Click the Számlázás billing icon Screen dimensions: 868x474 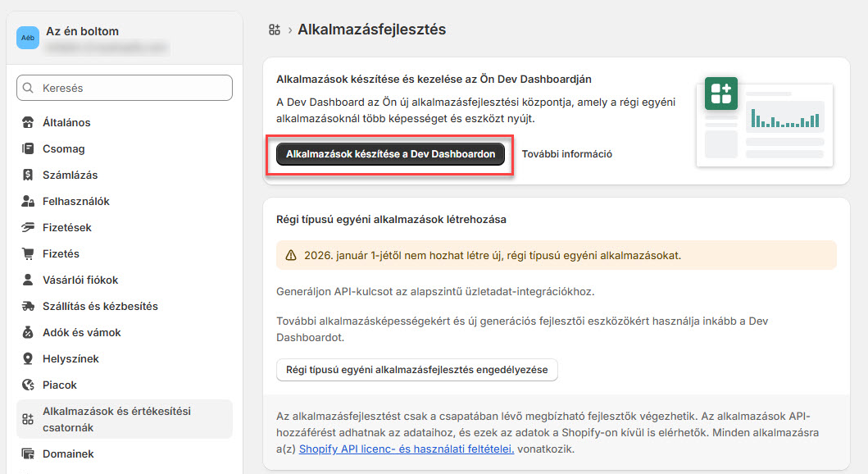click(28, 175)
